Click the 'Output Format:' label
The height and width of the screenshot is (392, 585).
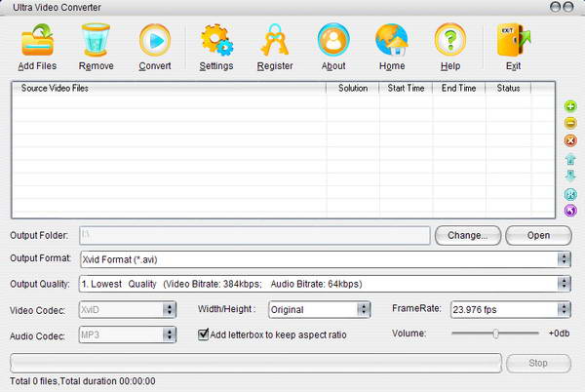click(40, 258)
